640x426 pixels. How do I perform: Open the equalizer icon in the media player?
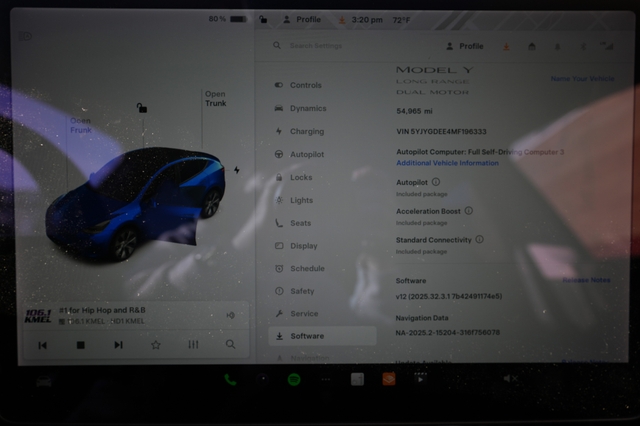[193, 345]
